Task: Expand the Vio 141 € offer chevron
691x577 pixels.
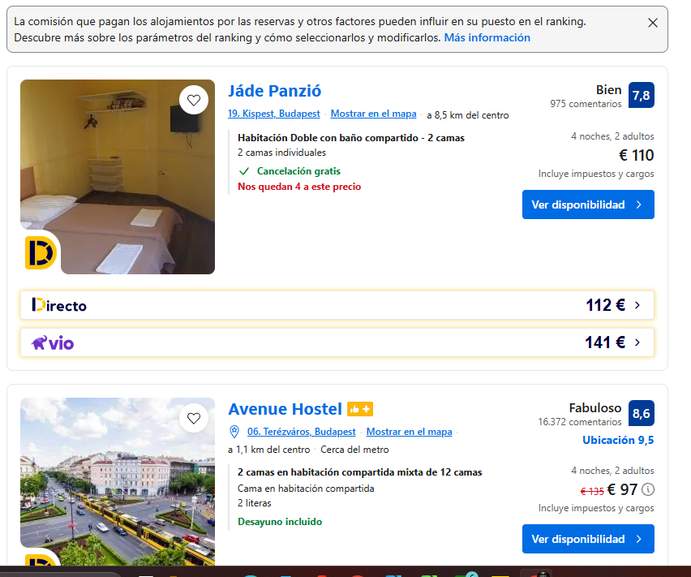Action: pos(637,342)
